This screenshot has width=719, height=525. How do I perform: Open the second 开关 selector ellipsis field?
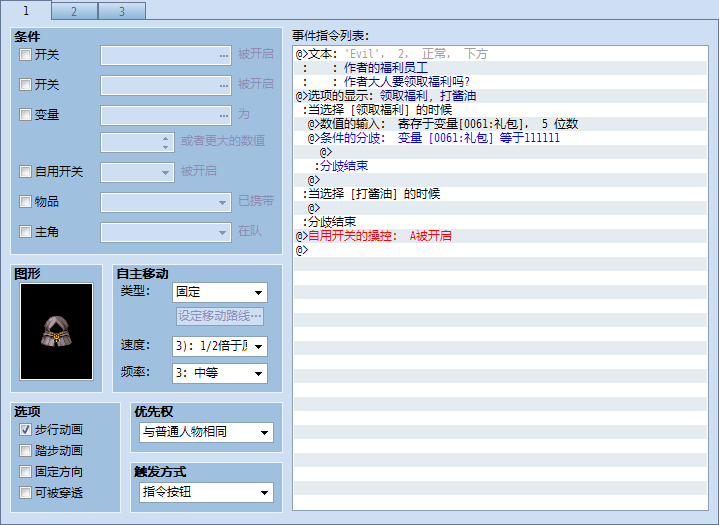166,85
